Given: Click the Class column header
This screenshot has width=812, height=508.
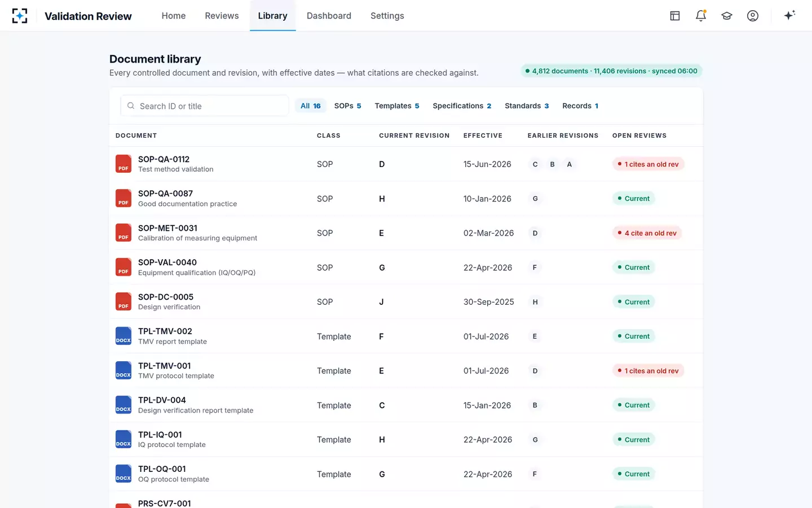Looking at the screenshot, I should [x=329, y=135].
